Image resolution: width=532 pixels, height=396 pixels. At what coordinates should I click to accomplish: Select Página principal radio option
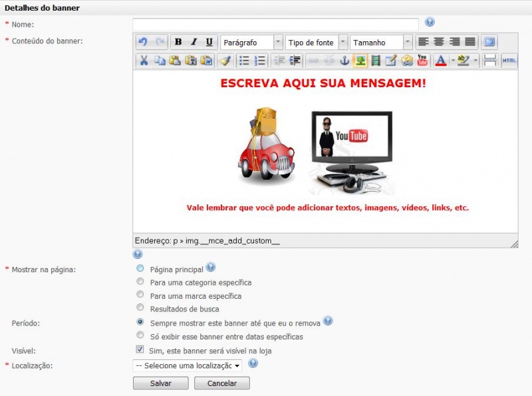click(140, 268)
